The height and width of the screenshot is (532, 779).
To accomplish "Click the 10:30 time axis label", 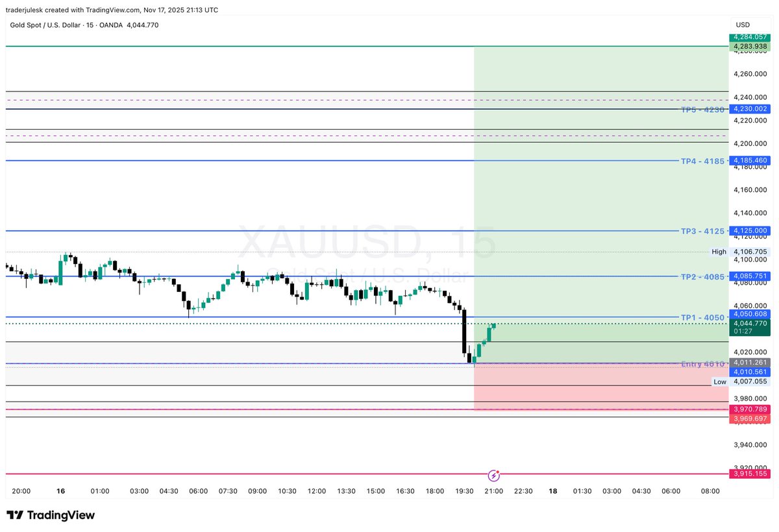I will [287, 491].
